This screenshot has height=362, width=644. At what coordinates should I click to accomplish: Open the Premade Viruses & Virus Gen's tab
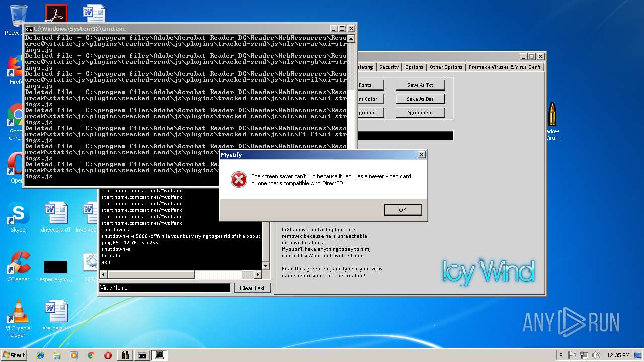[x=505, y=67]
